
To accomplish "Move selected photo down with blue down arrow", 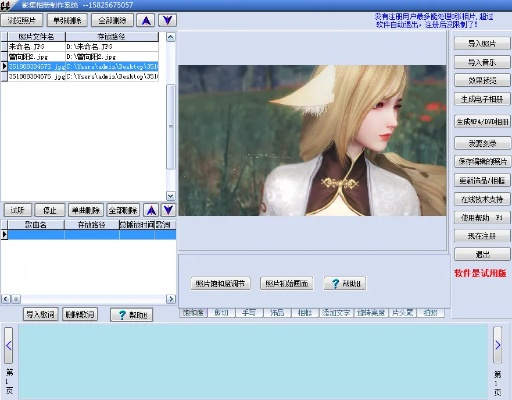I will coord(167,20).
